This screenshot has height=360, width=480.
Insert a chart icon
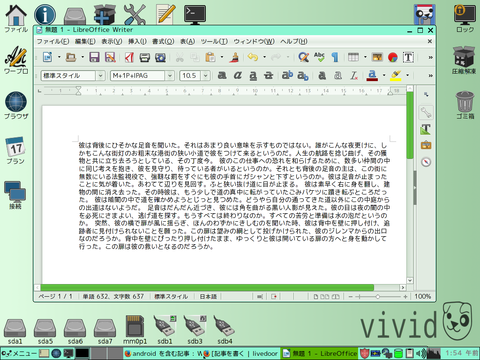393,57
